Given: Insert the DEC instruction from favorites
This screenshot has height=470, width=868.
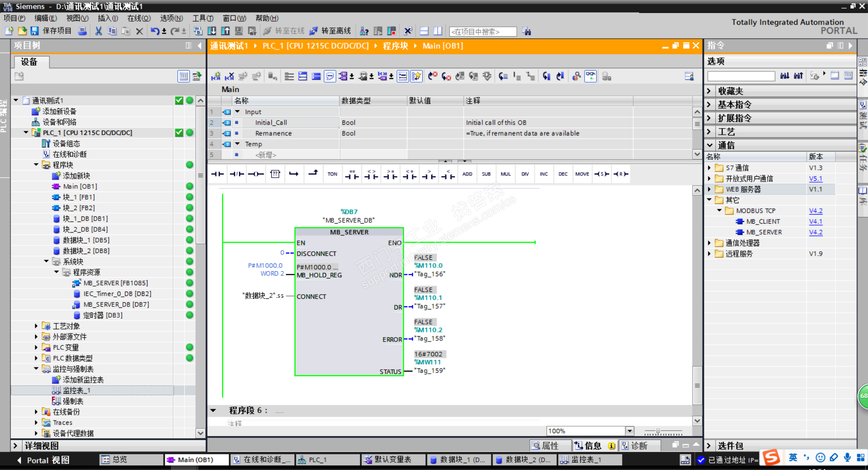Looking at the screenshot, I should tap(563, 174).
